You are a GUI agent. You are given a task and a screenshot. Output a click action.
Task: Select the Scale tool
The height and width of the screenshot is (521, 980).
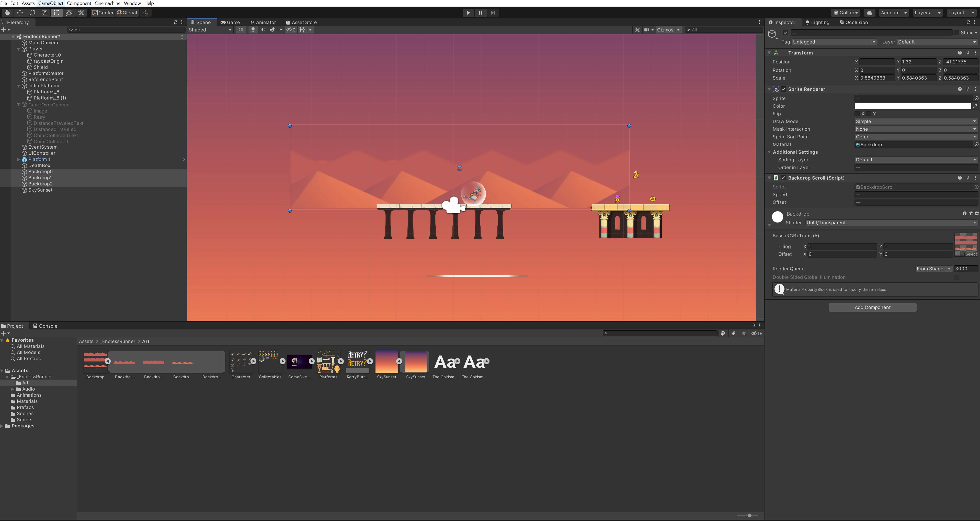(x=44, y=13)
